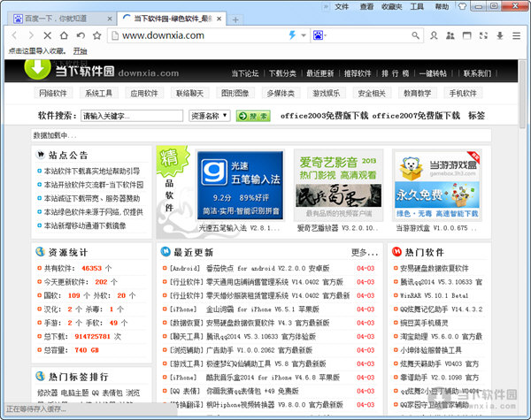The image size is (531, 420).
Task: Stop page loading with the X icon
Action: tap(48, 35)
